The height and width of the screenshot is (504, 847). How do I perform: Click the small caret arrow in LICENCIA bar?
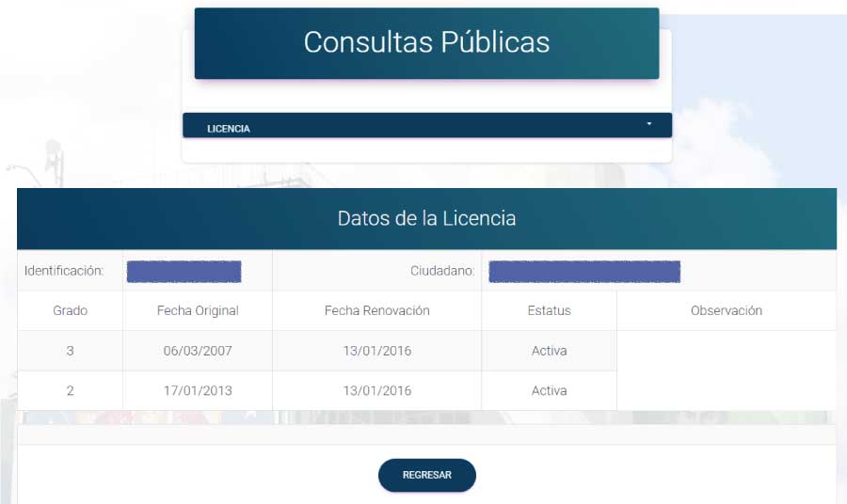click(x=648, y=125)
